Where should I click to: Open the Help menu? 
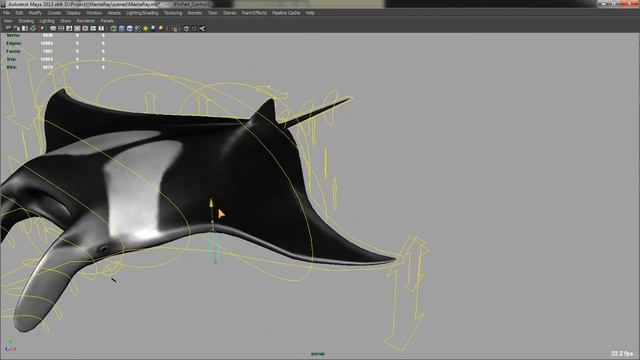(x=310, y=13)
